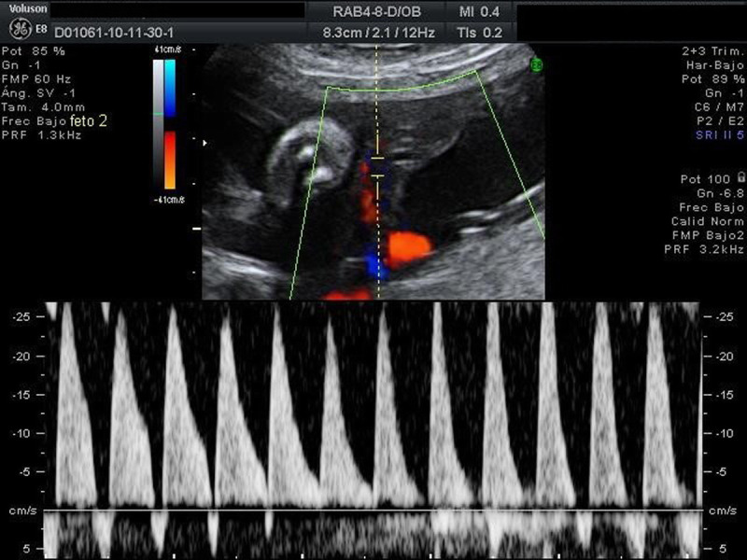The height and width of the screenshot is (560, 747).
Task: Click the spectral Doppler baseline line
Action: pyautogui.click(x=373, y=510)
